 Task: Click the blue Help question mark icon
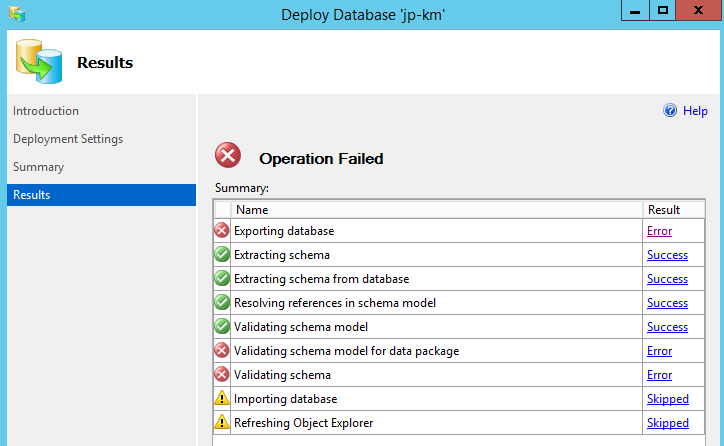click(x=670, y=111)
